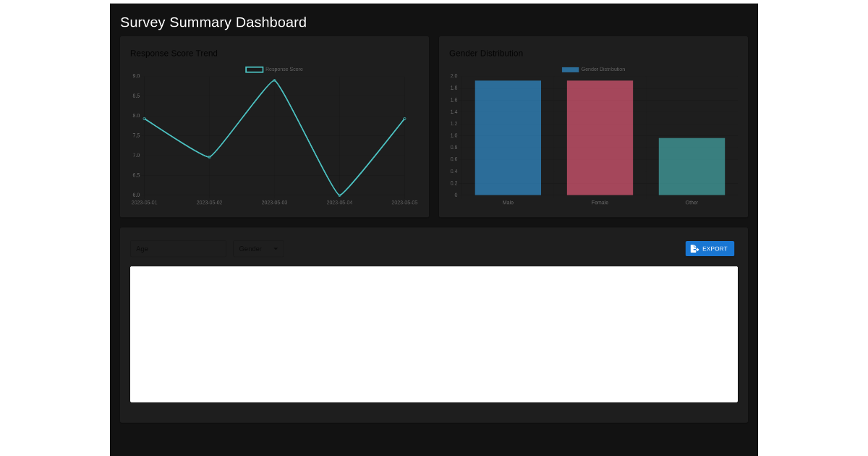
Task: Select the blue Male bar
Action: (508, 138)
